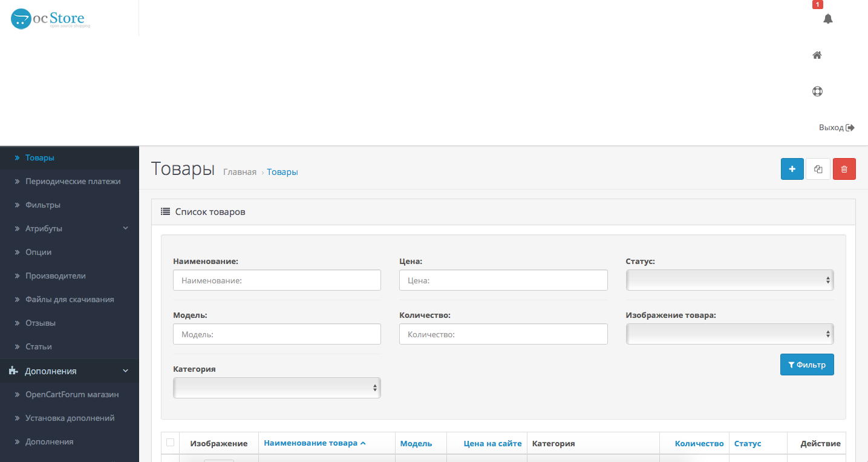Open the Статус dropdown
868x462 pixels.
pyautogui.click(x=729, y=280)
